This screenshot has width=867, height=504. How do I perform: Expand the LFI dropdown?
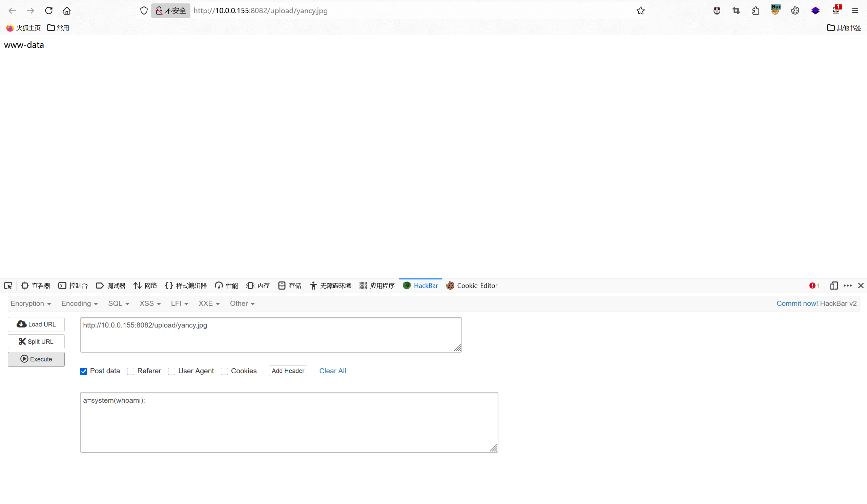pos(179,303)
